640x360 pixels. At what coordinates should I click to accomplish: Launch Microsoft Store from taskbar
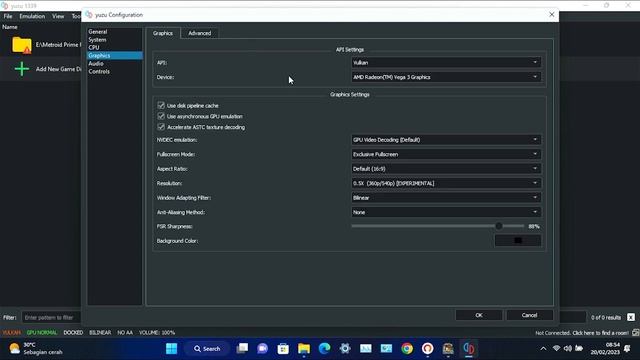coord(283,349)
